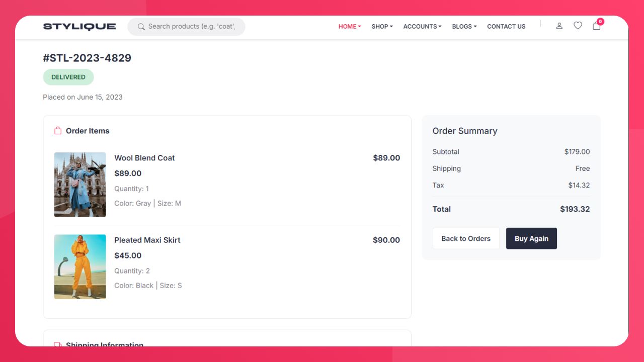644x362 pixels.
Task: Open the shopping cart icon
Action: point(596,26)
